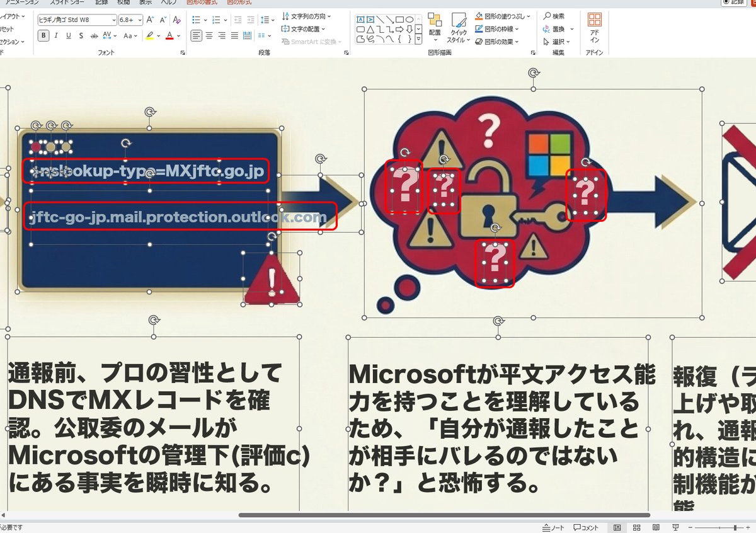Select right text alignment
This screenshot has height=533, width=756.
tap(222, 35)
